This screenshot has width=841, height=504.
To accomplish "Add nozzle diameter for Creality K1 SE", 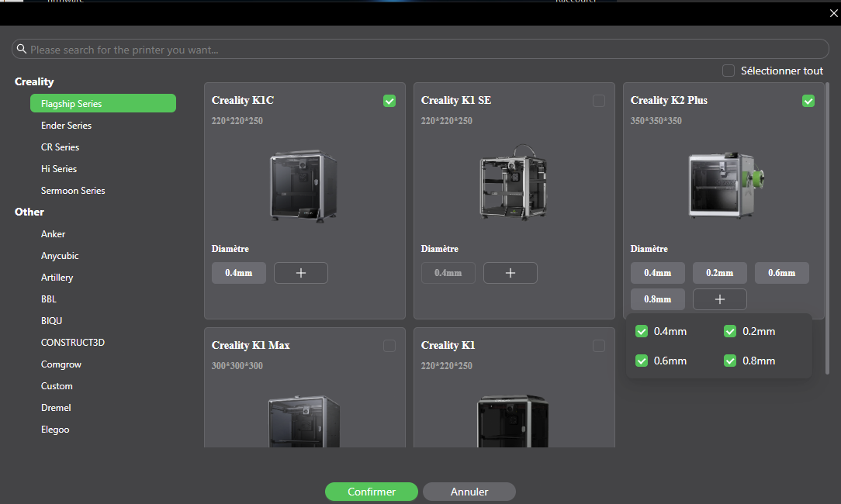I will click(510, 273).
